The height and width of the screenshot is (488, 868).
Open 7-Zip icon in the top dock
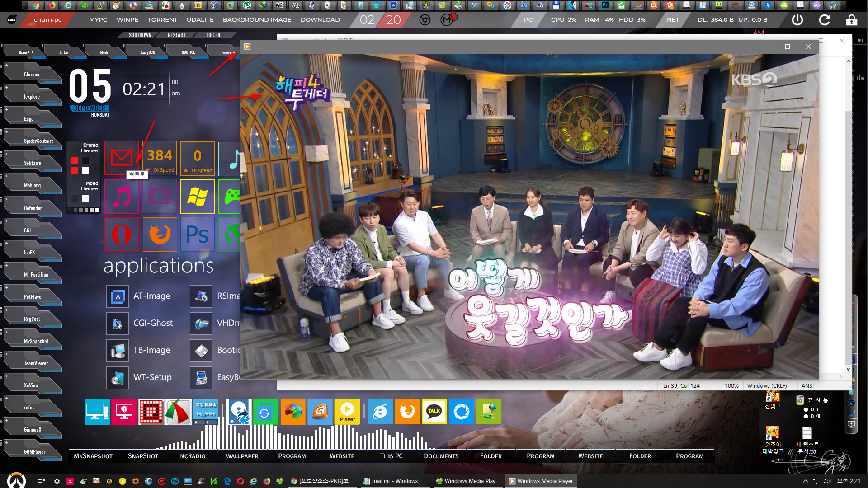click(279, 5)
